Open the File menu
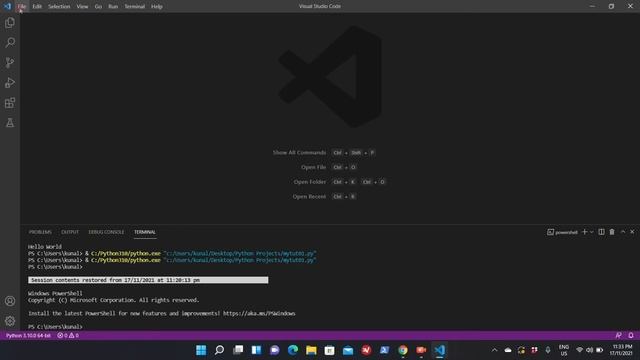This screenshot has height=360, width=640. (x=22, y=7)
